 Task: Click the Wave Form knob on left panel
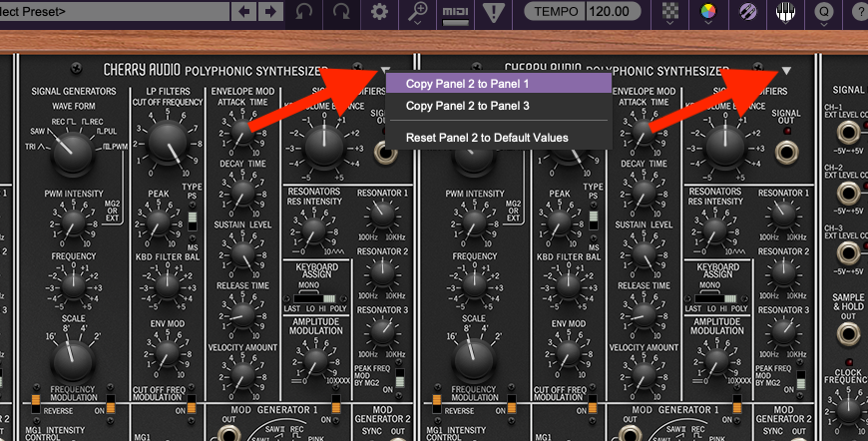[73, 154]
